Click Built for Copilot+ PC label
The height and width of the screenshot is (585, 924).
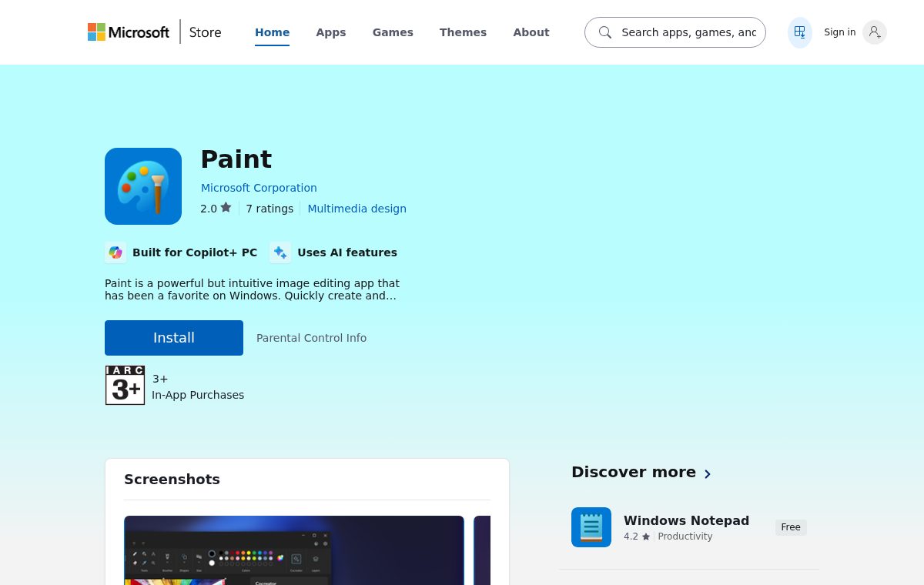click(195, 252)
